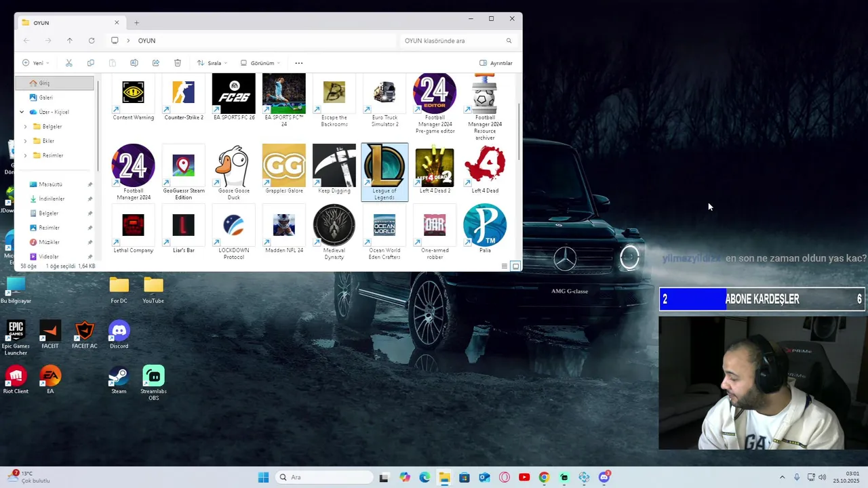Switch to large thumbnails view
This screenshot has width=868, height=488.
coord(515,266)
